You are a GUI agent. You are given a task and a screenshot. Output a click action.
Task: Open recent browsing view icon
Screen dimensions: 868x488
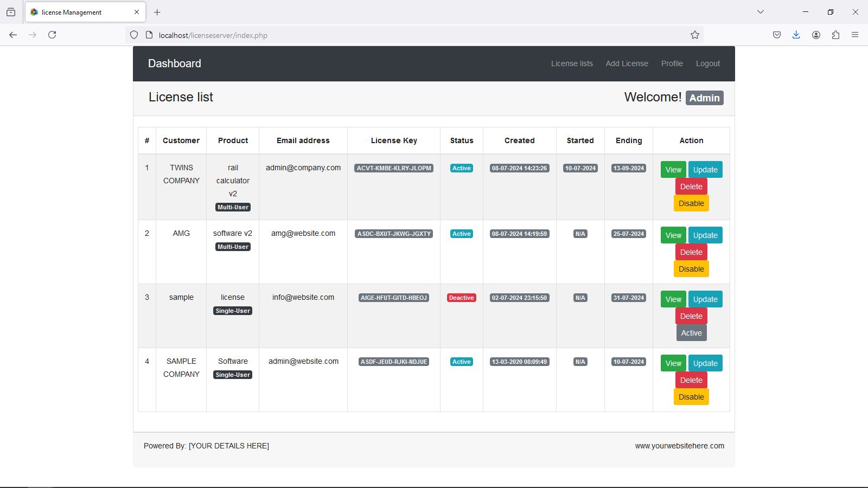(11, 12)
